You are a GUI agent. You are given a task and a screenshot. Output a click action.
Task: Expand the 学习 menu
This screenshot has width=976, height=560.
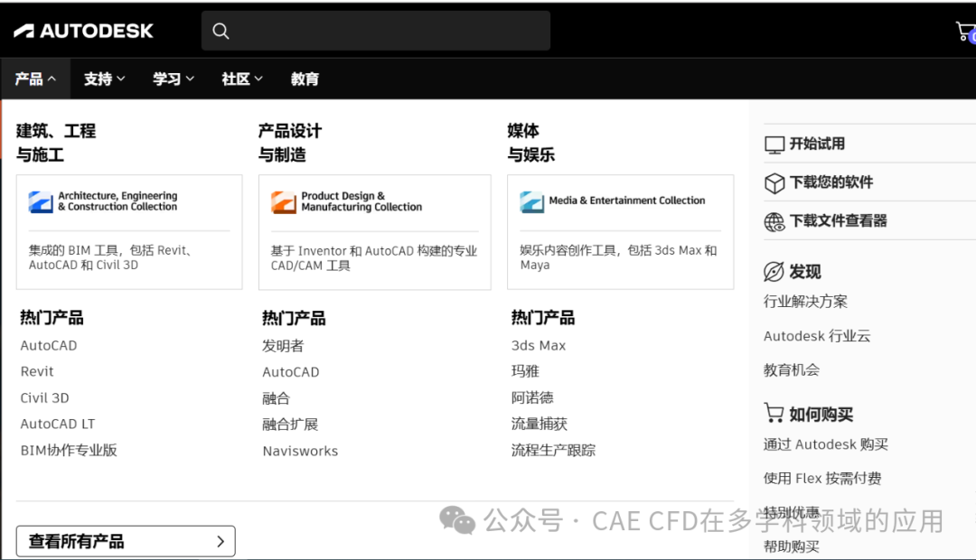174,79
